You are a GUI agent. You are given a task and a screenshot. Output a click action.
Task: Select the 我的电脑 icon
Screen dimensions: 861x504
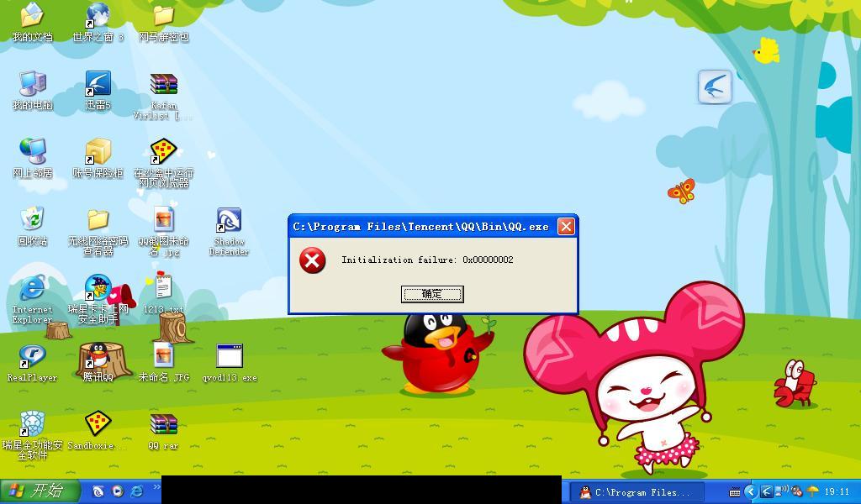(33, 91)
